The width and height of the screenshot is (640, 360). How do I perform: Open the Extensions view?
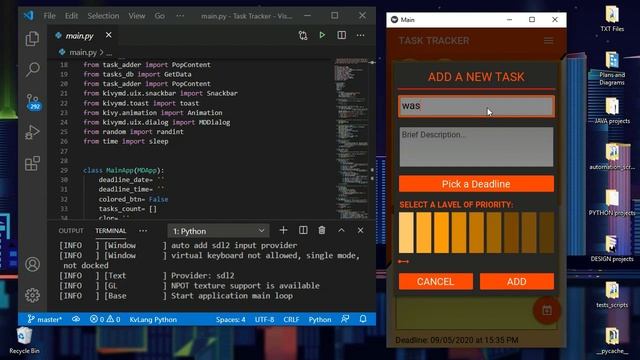point(32,163)
